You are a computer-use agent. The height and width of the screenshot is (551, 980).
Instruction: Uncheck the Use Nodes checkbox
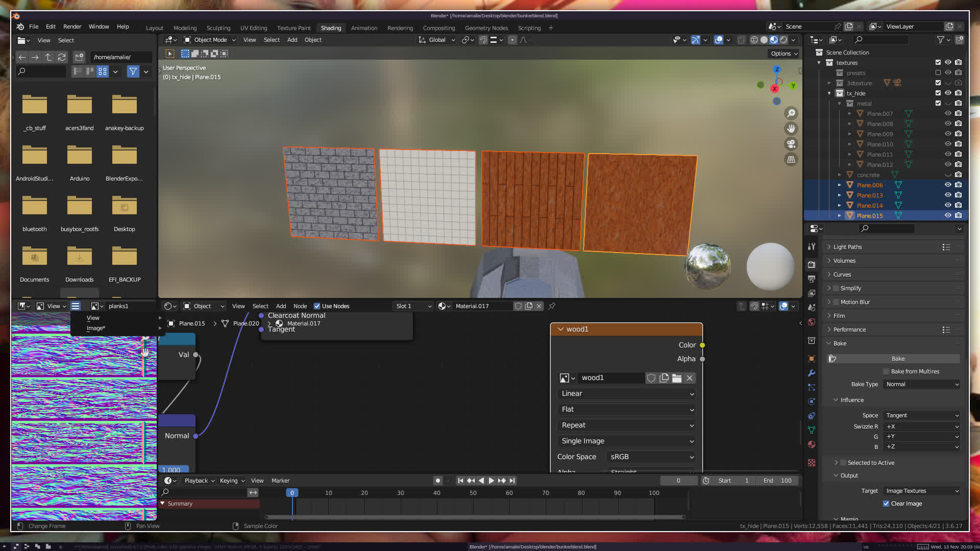[x=317, y=306]
